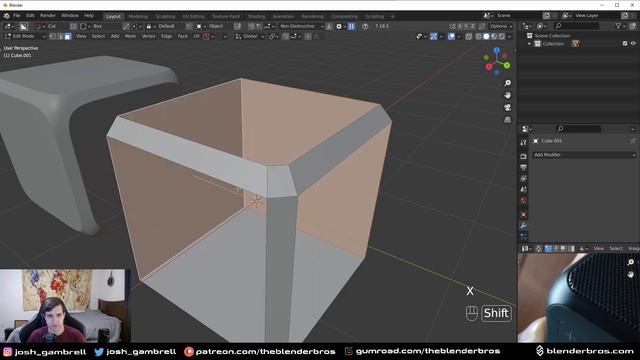
Task: Open the Tool properties tab
Action: [x=523, y=142]
